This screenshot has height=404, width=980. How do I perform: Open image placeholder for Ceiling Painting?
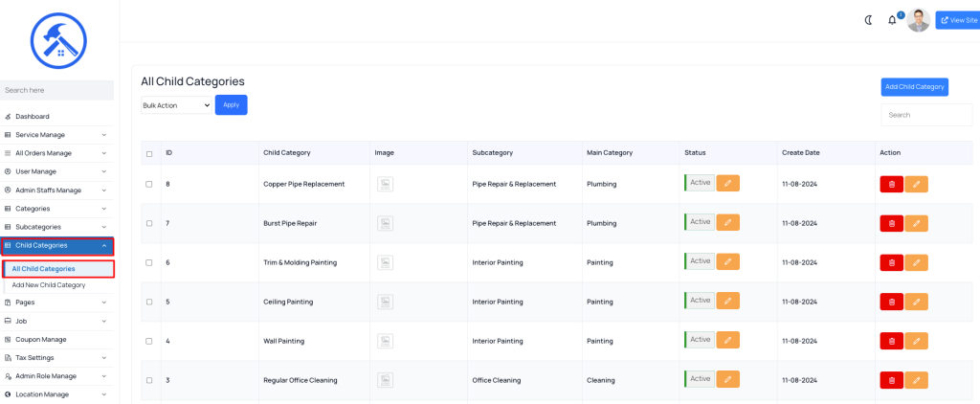pyautogui.click(x=385, y=303)
